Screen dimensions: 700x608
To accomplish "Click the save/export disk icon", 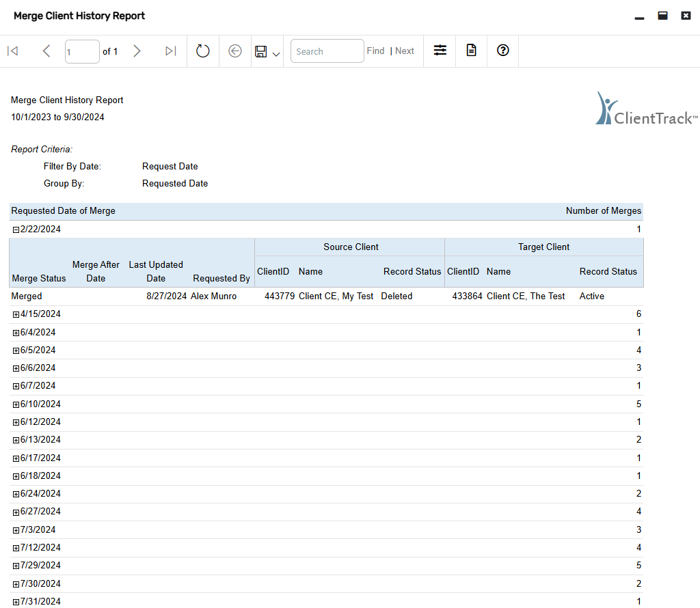I will 262,51.
